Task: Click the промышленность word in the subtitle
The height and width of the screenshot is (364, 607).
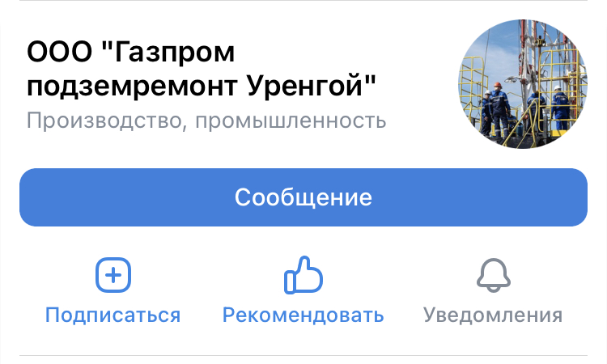Action: (x=291, y=121)
